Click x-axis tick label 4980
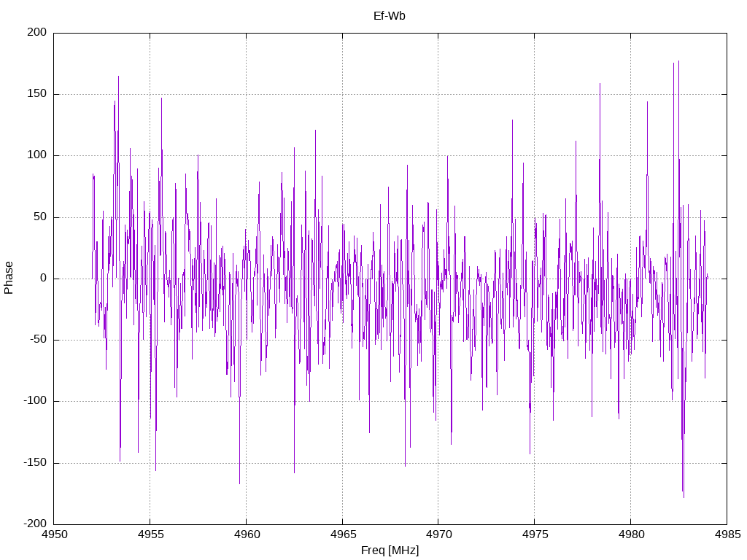This screenshot has height=560, width=747. click(x=631, y=534)
